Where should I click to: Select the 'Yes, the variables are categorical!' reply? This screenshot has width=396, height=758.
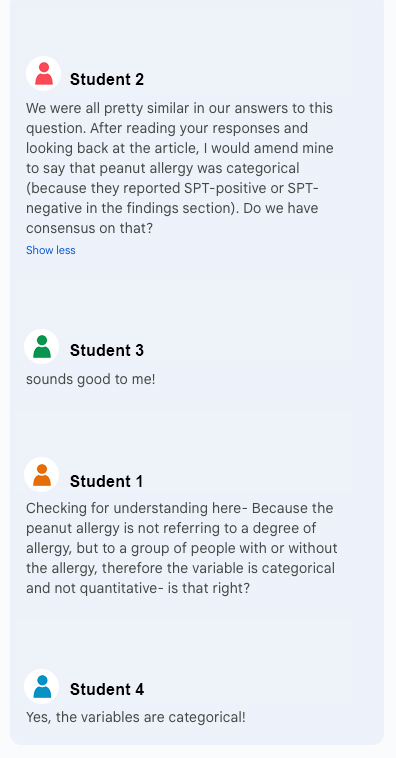pyautogui.click(x=136, y=717)
